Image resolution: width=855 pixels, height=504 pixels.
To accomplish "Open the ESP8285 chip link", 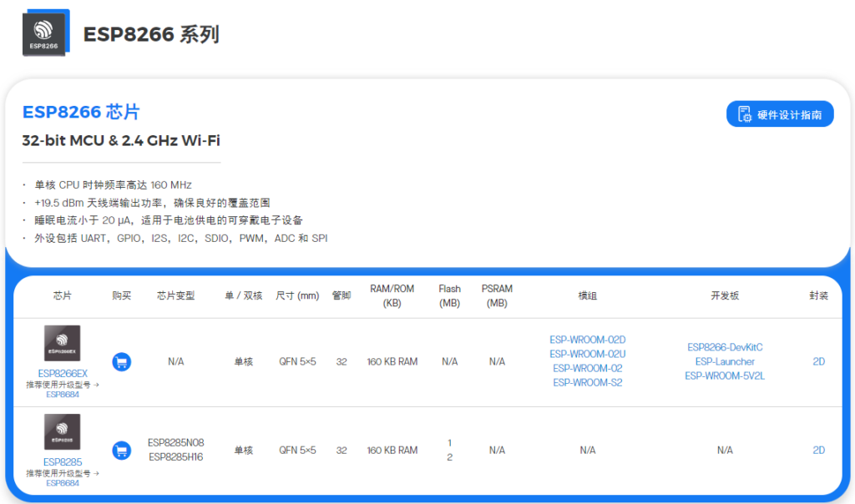I will click(63, 462).
